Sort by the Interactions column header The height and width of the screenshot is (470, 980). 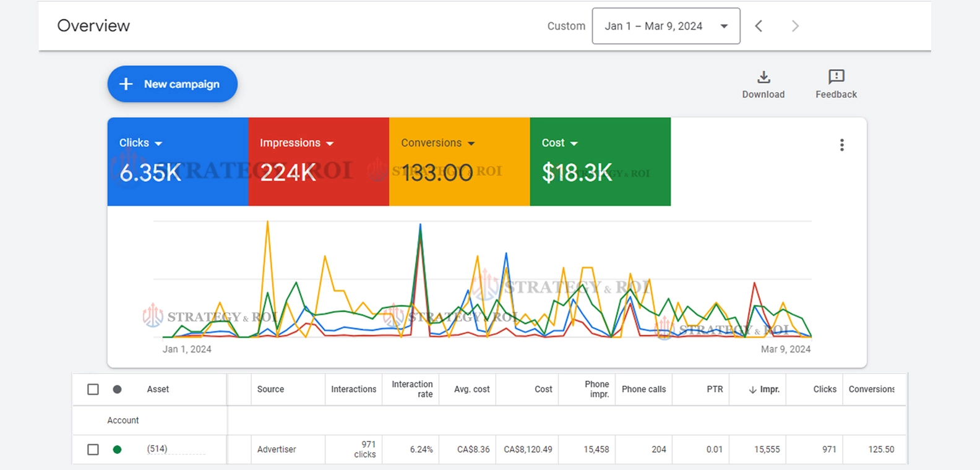(353, 390)
